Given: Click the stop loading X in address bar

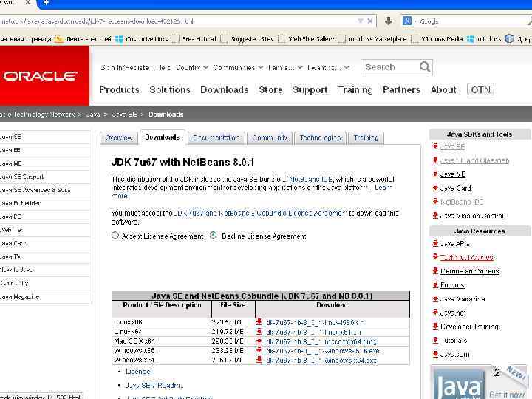Looking at the screenshot, I should [x=370, y=21].
